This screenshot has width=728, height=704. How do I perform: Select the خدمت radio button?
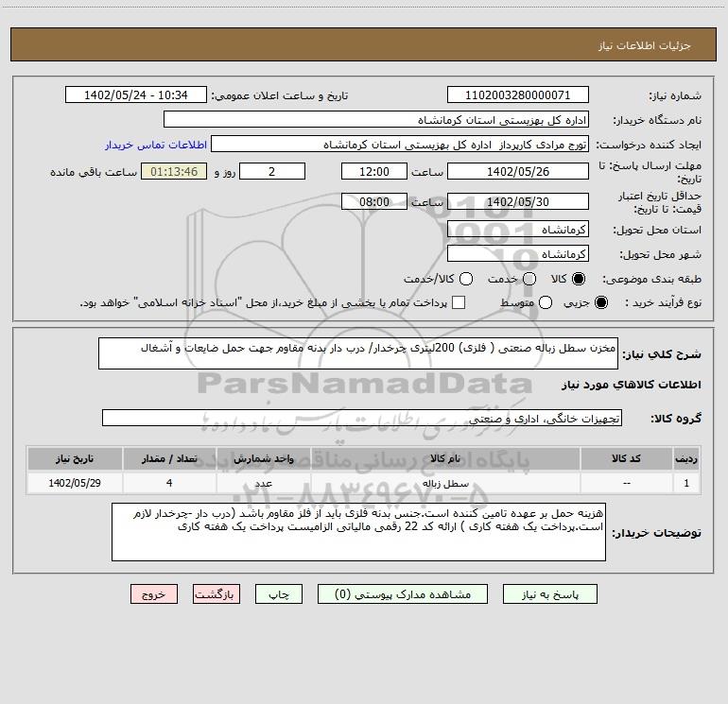click(x=529, y=279)
